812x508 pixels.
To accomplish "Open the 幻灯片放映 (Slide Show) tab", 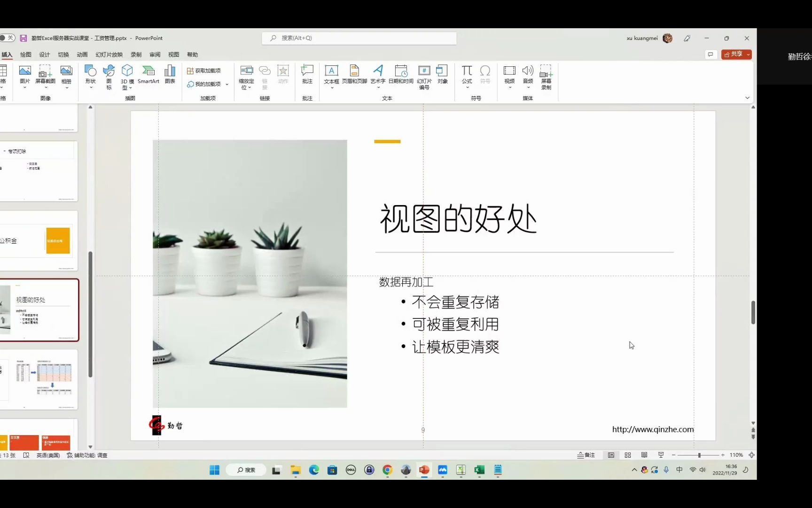I will (108, 54).
